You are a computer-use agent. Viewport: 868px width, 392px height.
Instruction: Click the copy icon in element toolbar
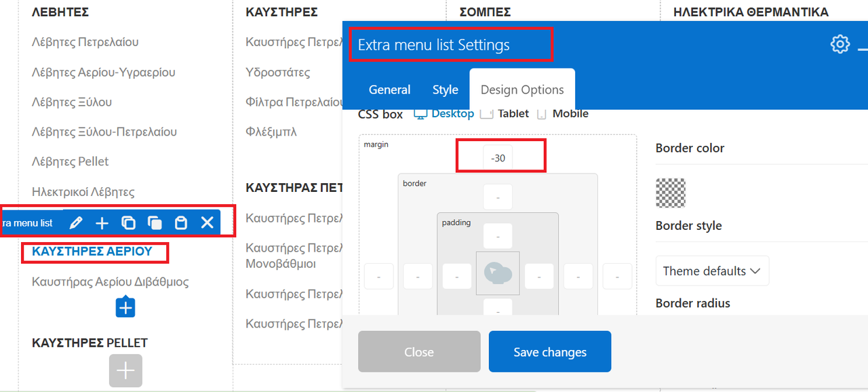(128, 222)
